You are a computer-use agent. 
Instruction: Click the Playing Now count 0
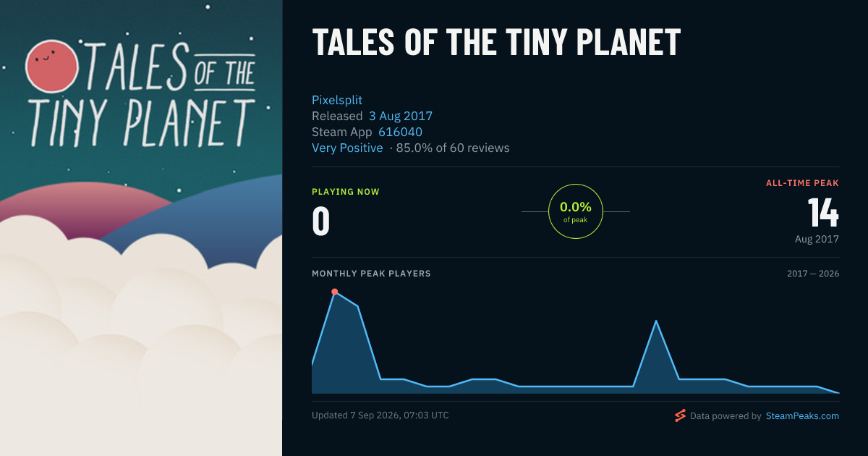coord(320,221)
